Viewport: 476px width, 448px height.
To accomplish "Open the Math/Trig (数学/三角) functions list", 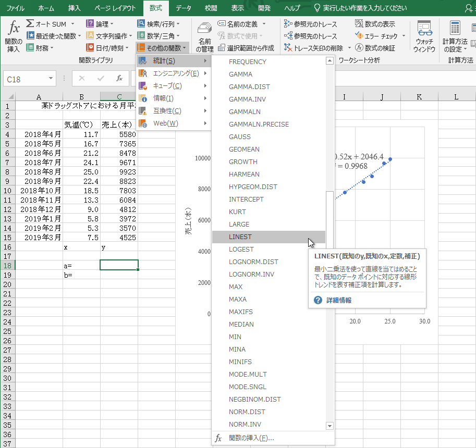I will tap(158, 36).
